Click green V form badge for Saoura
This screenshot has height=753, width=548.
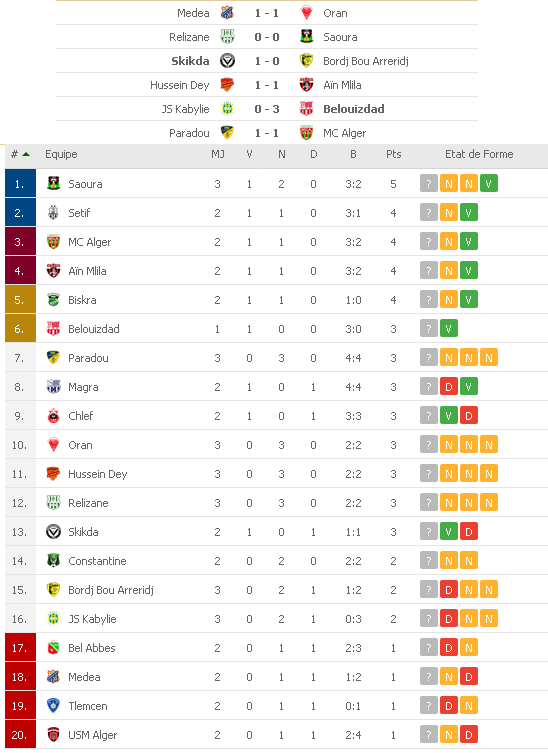[x=488, y=183]
